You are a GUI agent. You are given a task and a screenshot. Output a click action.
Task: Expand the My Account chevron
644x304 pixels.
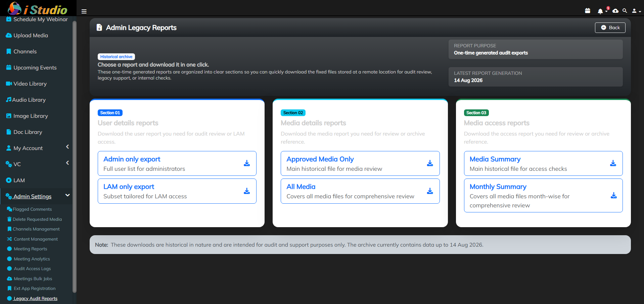pos(67,147)
